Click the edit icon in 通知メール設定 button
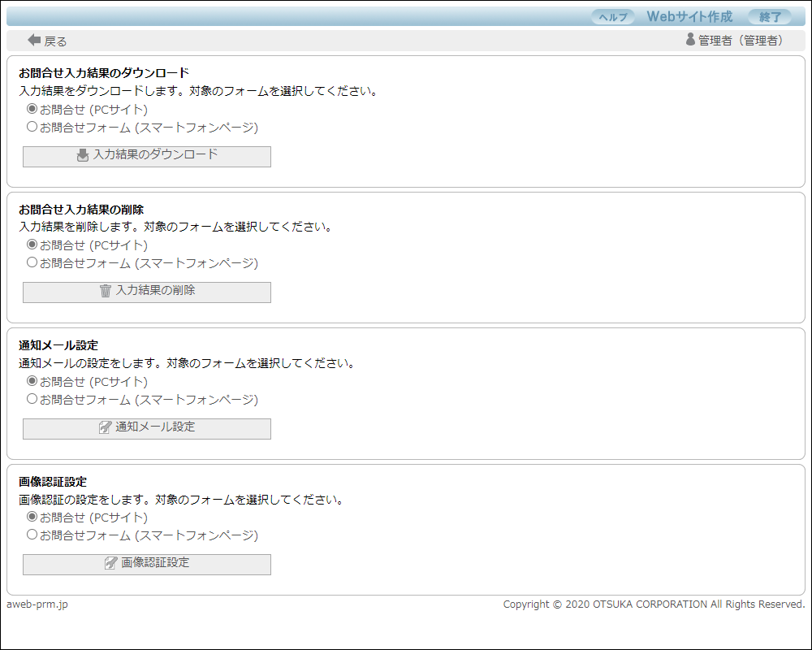 [105, 427]
